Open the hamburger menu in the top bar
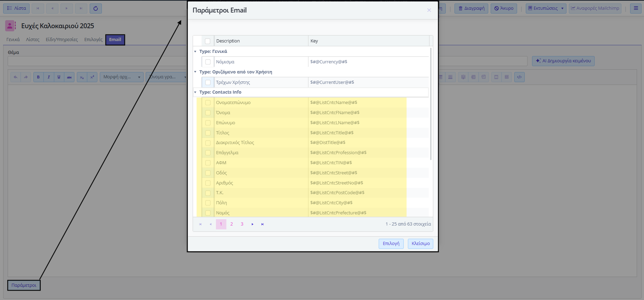 636,8
